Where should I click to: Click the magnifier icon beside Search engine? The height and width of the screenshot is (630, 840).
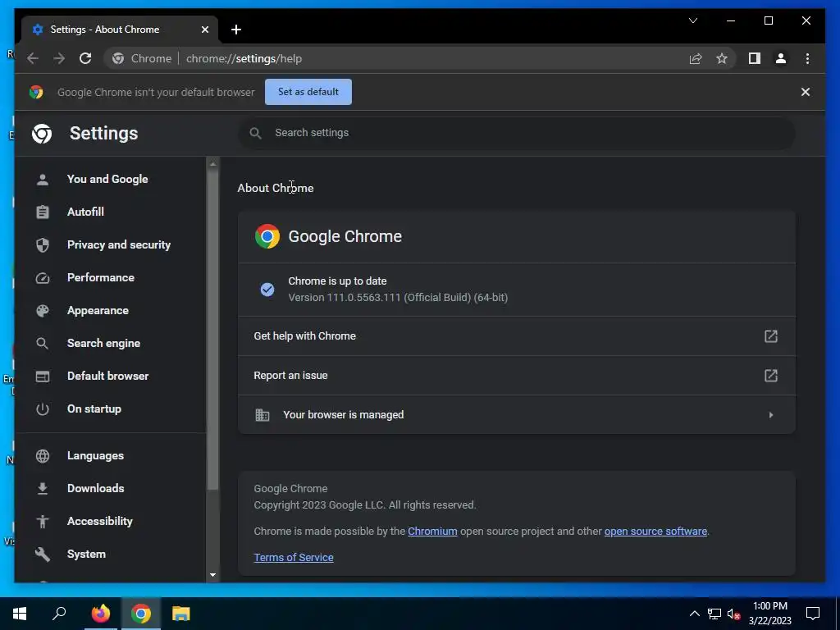pos(43,344)
